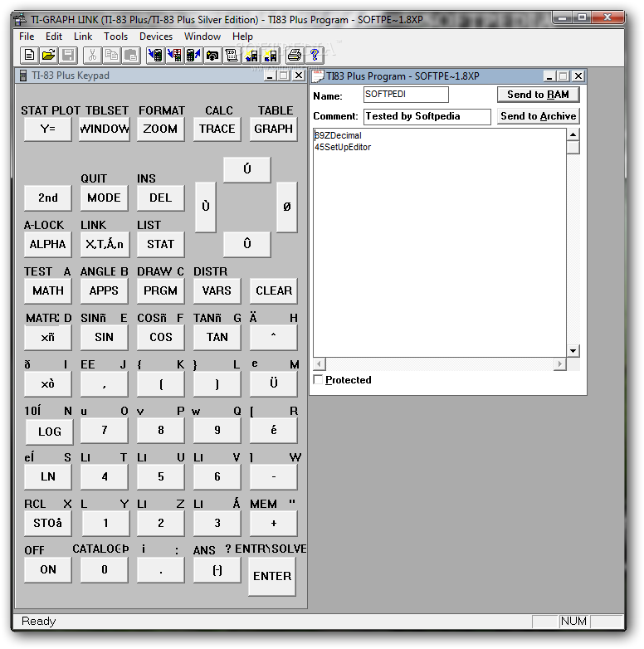Viewport: 644px width, 649px height.
Task: Click the Send to Archive button
Action: tap(538, 116)
